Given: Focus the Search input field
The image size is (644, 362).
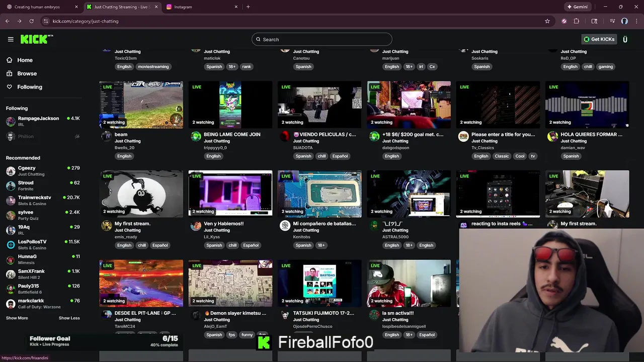Looking at the screenshot, I should tap(322, 39).
